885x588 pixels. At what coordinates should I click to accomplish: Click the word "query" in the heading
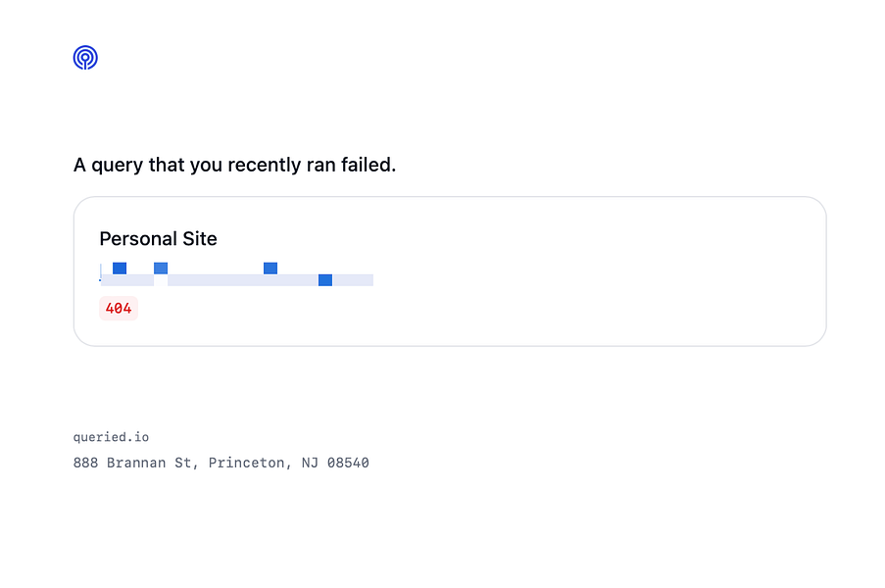[x=117, y=165]
